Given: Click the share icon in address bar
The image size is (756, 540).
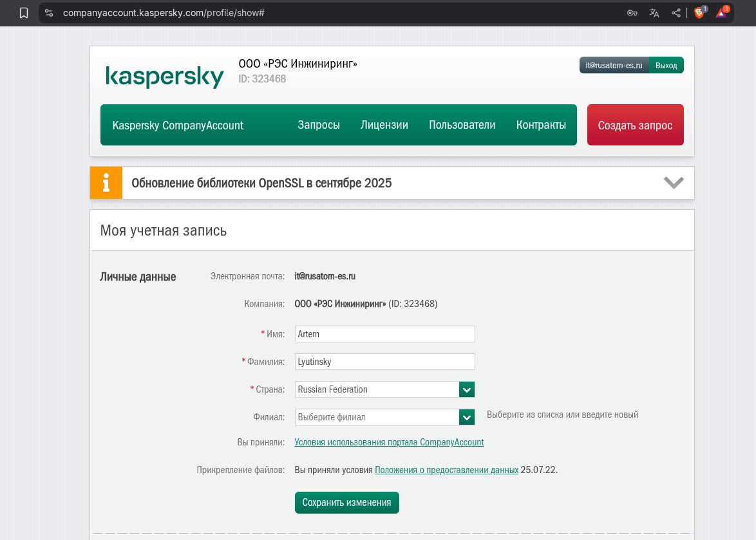Looking at the screenshot, I should click(x=676, y=13).
